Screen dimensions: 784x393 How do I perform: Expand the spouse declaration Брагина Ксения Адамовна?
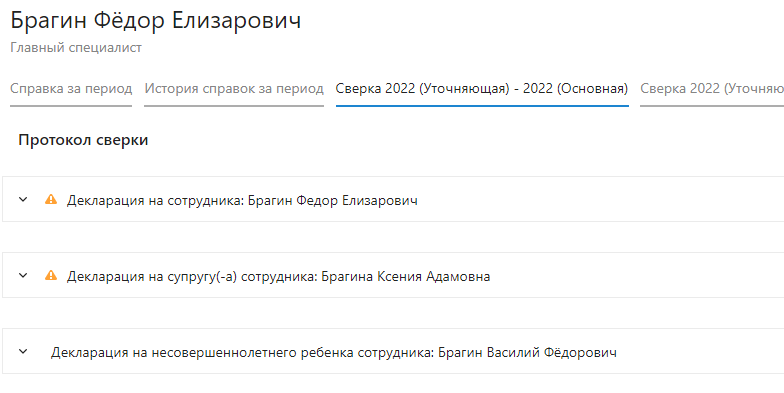coord(23,276)
